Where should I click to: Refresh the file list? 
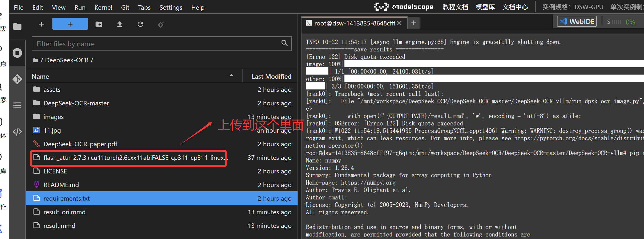click(x=140, y=24)
